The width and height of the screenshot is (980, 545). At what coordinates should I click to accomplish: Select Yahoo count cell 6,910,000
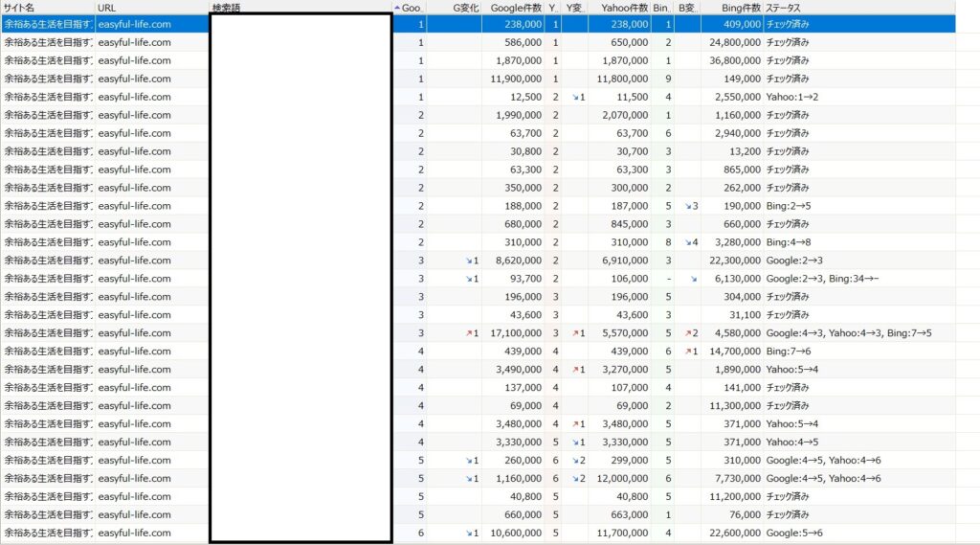[x=626, y=261]
